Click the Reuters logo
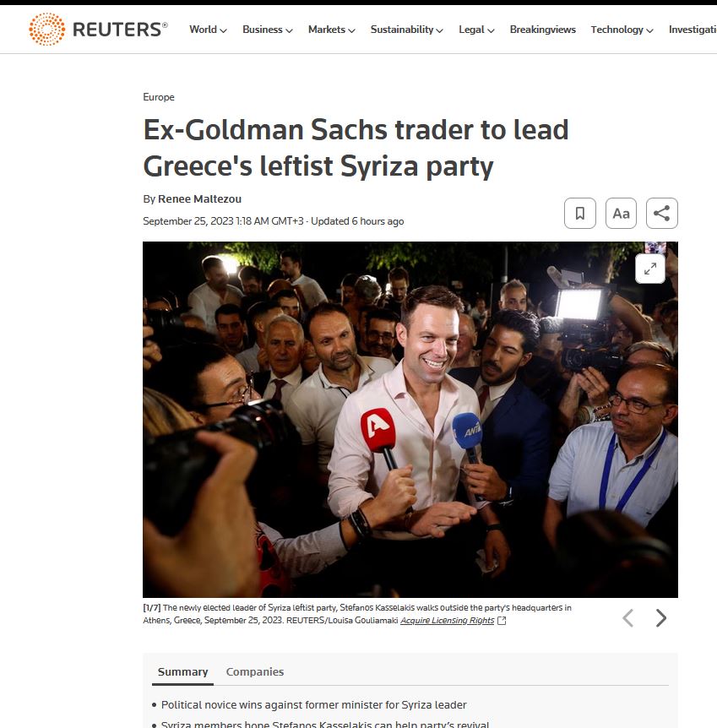The image size is (717, 728). [98, 30]
